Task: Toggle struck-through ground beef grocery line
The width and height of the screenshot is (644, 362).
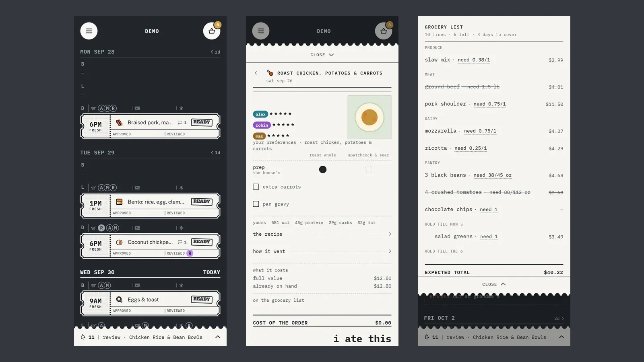Action: (494, 87)
